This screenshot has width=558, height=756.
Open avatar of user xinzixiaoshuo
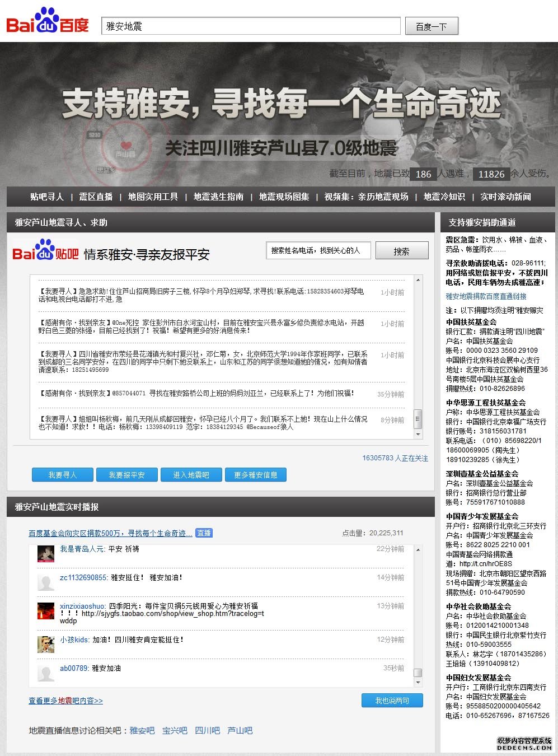[x=46, y=611]
